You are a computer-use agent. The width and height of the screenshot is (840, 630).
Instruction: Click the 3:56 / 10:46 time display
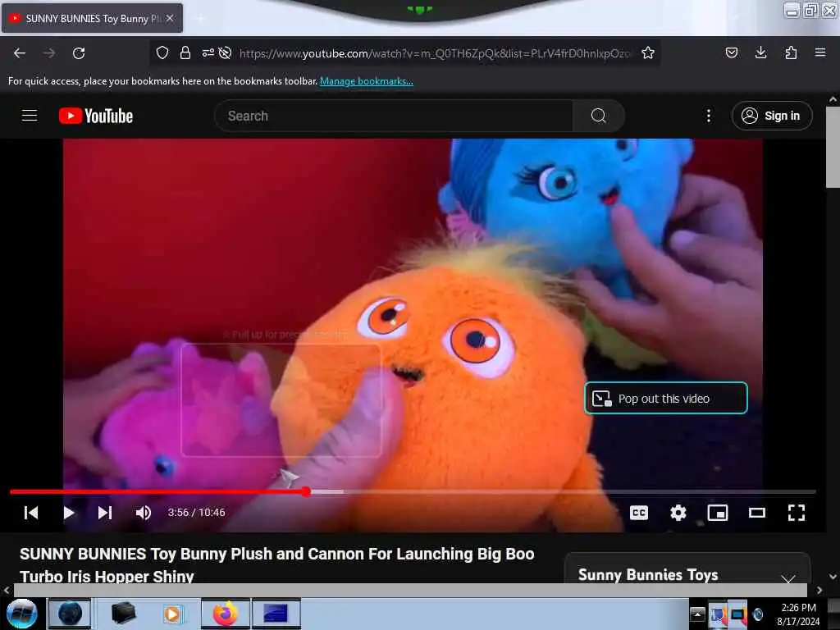tap(197, 513)
